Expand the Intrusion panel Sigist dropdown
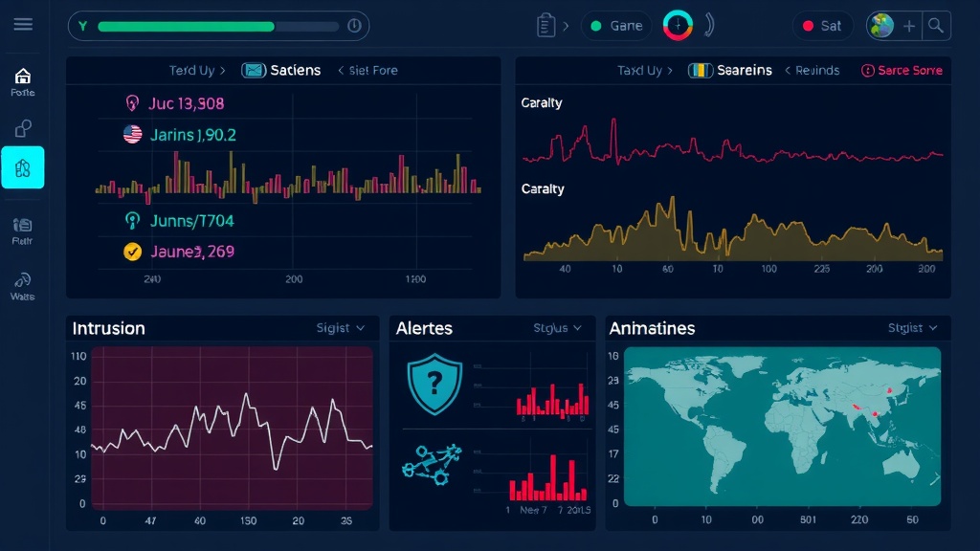This screenshot has width=980, height=551. point(341,328)
